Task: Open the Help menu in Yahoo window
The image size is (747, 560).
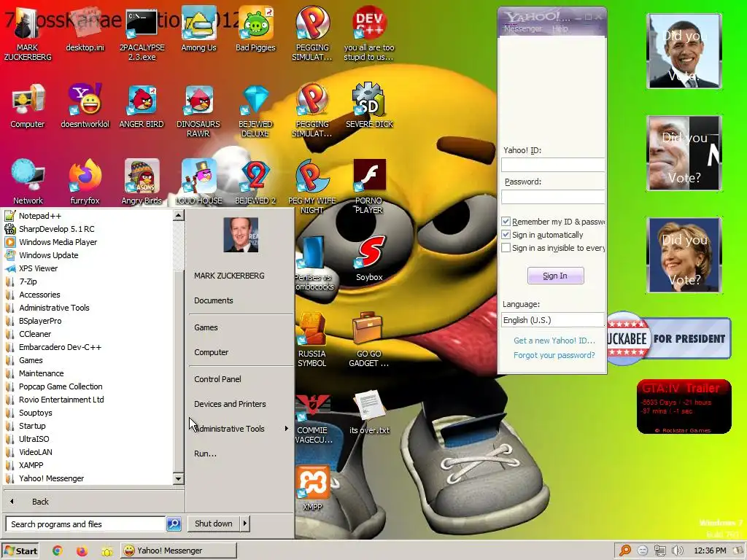Action: coord(560,28)
